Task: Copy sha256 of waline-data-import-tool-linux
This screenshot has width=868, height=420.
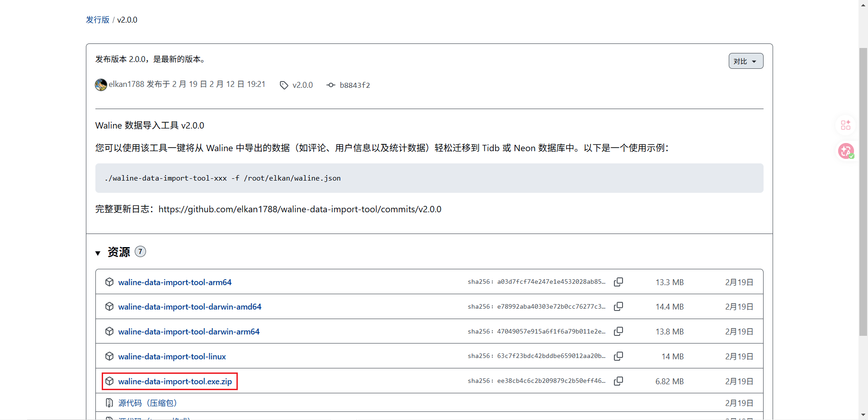Action: coord(618,356)
